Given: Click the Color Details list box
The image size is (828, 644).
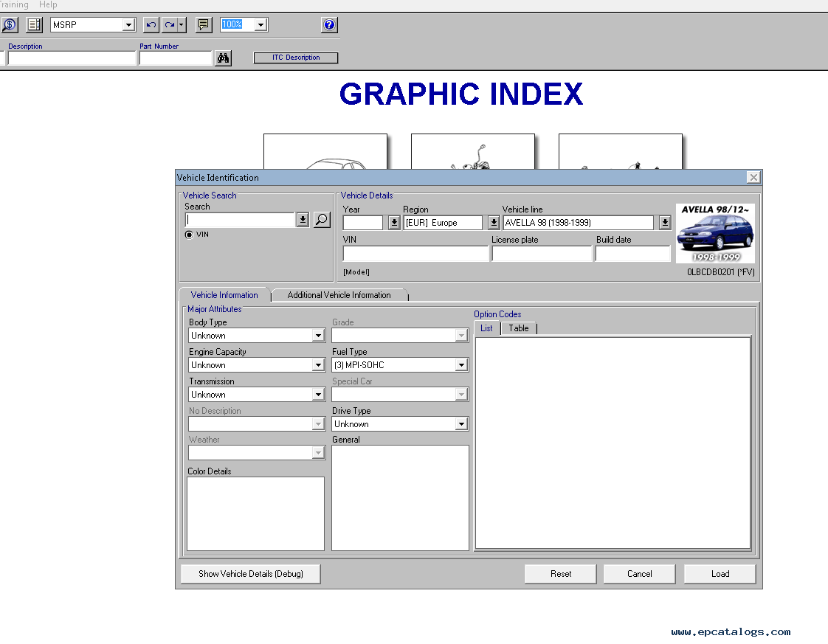Looking at the screenshot, I should tap(255, 513).
